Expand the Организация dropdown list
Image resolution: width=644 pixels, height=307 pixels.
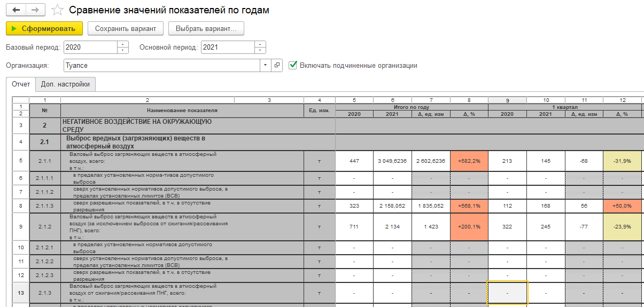point(266,66)
